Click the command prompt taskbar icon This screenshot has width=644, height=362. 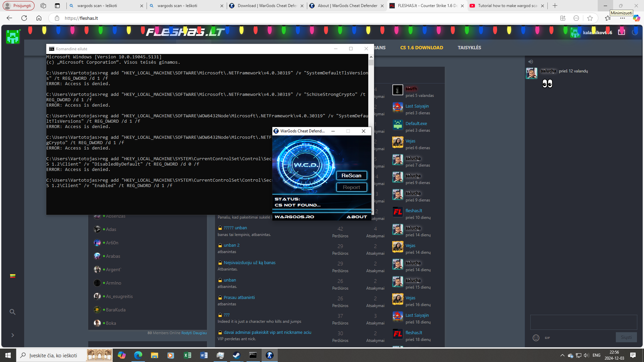(x=253, y=355)
